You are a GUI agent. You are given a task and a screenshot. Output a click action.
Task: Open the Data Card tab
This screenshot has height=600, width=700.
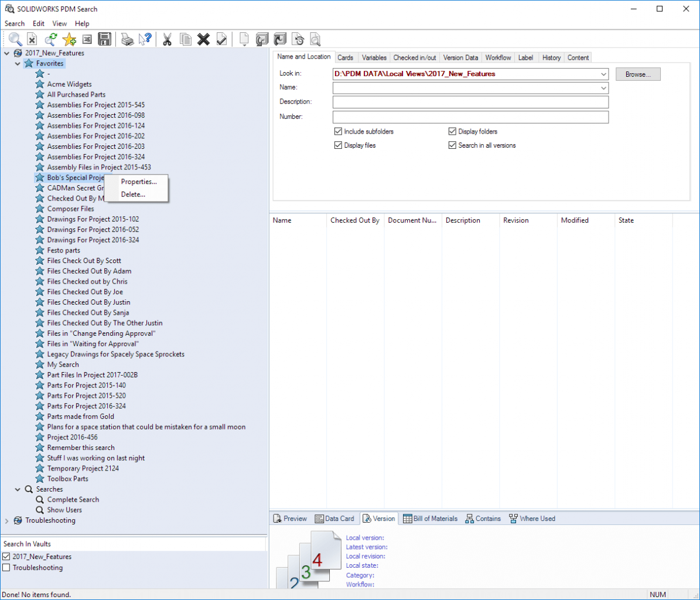coord(334,519)
